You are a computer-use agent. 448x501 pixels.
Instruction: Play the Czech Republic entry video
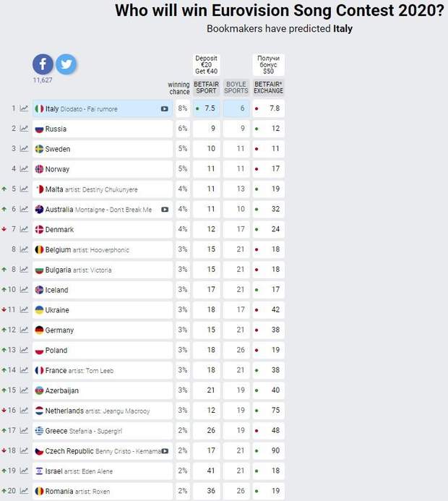coord(165,451)
